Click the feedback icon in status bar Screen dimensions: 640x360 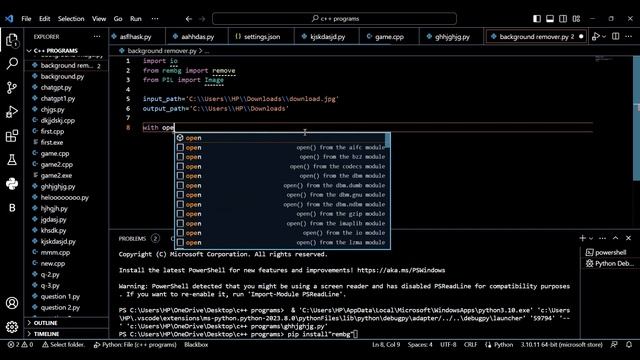[614, 345]
